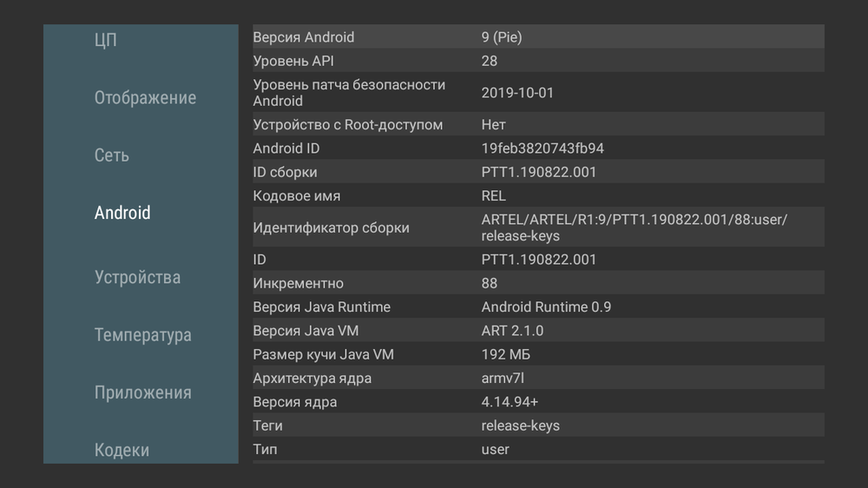Select the Уровень патча безопасности row
Viewport: 868px width, 488px height.
(x=538, y=93)
